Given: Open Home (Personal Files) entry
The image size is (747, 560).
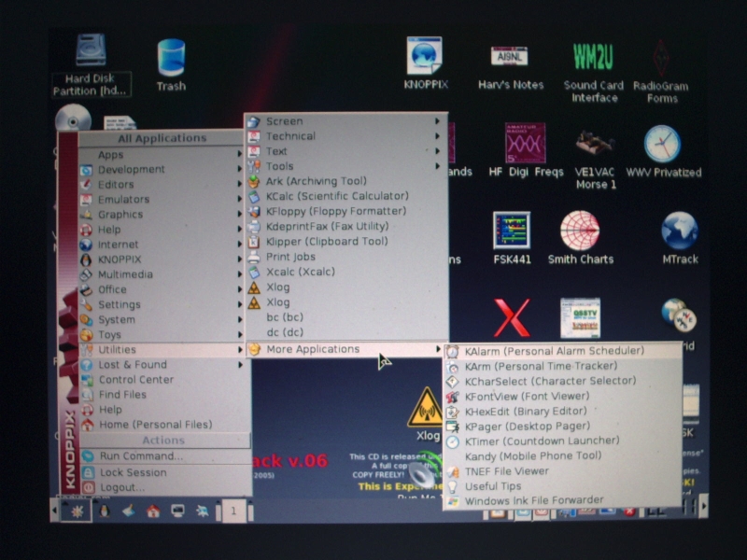Looking at the screenshot, I should coord(164,425).
